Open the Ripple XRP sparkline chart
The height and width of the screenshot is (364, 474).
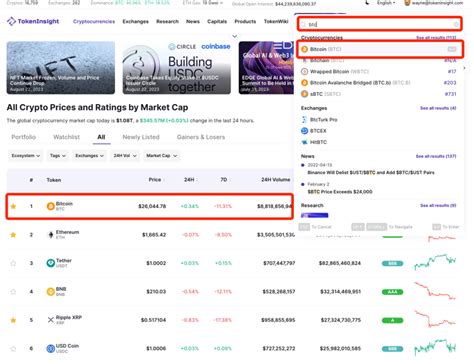pyautogui.click(x=435, y=319)
